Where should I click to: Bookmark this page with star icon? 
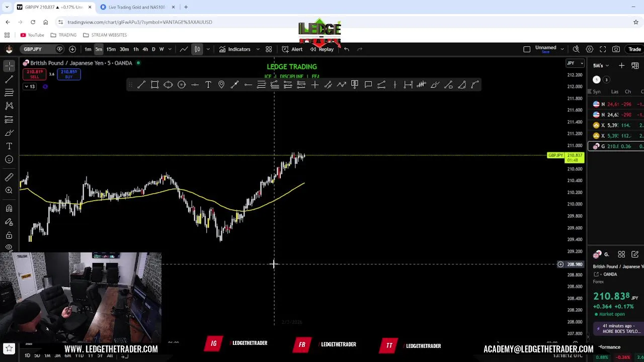(636, 22)
